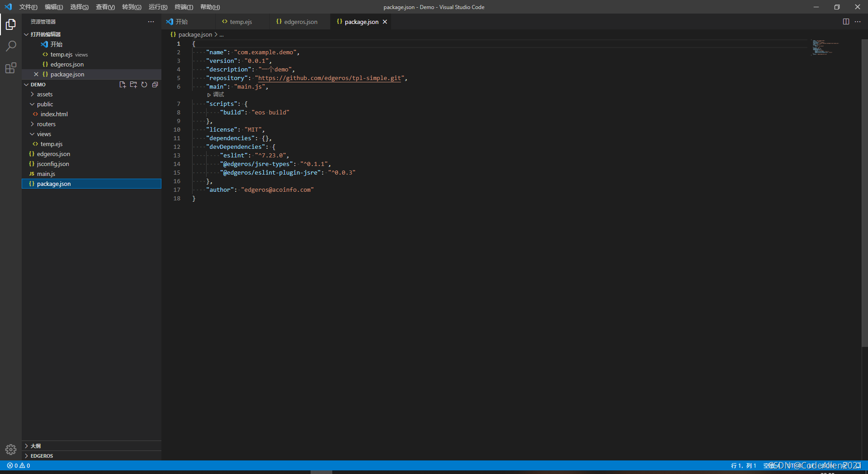Click the 调试 debug code lens
The width and height of the screenshot is (868, 474).
(216, 95)
